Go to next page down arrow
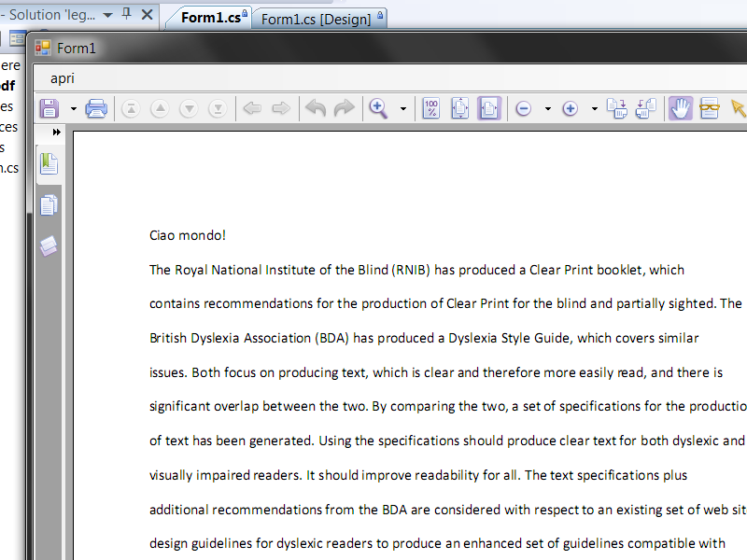 click(x=190, y=109)
